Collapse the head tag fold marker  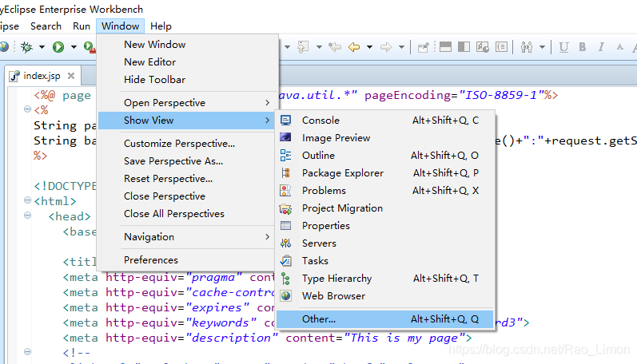click(x=27, y=215)
